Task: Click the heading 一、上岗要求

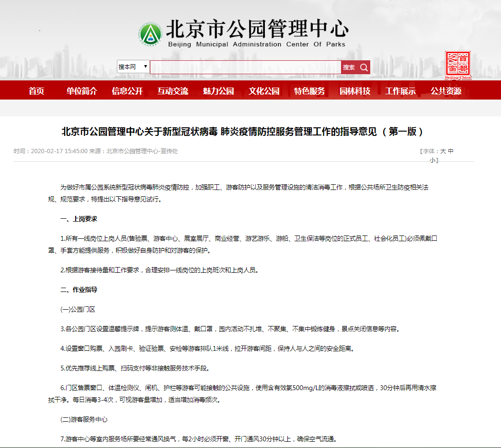Action: click(x=79, y=219)
